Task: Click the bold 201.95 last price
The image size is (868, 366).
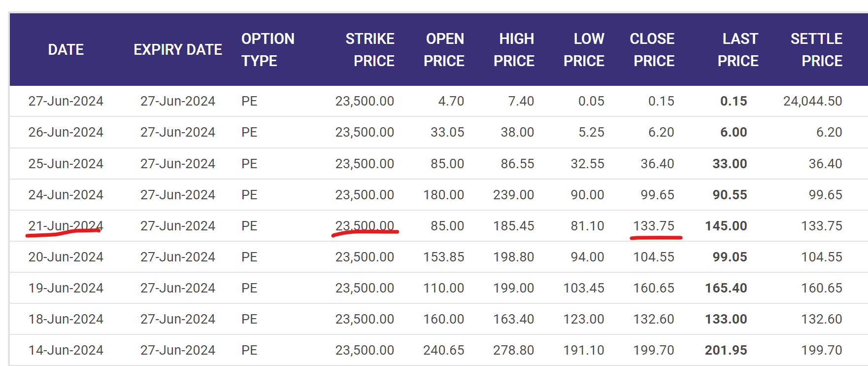Action: pos(726,350)
